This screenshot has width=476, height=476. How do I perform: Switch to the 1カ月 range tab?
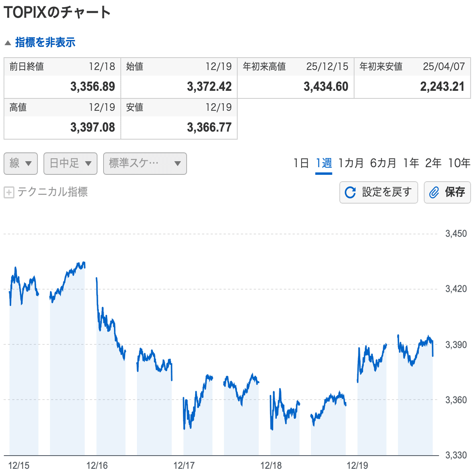coord(351,163)
